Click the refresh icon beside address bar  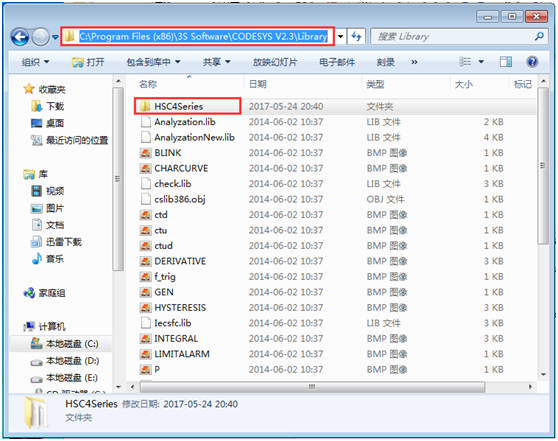[356, 36]
